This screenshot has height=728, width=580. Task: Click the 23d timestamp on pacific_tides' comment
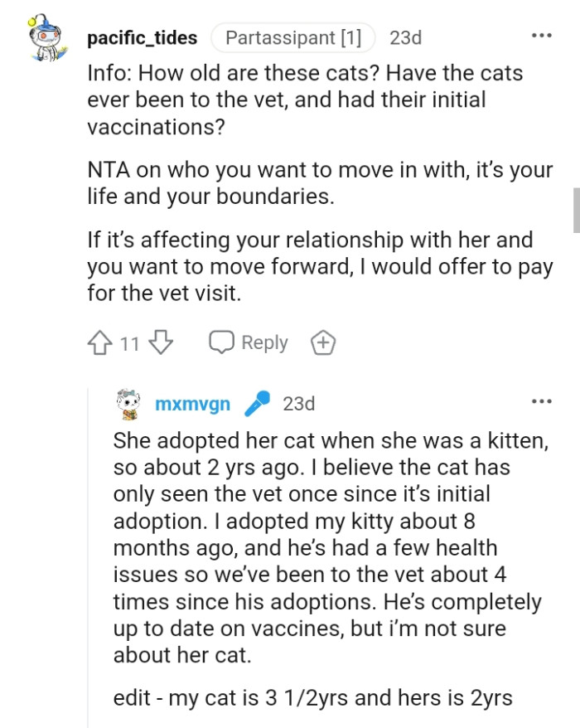coord(404,37)
